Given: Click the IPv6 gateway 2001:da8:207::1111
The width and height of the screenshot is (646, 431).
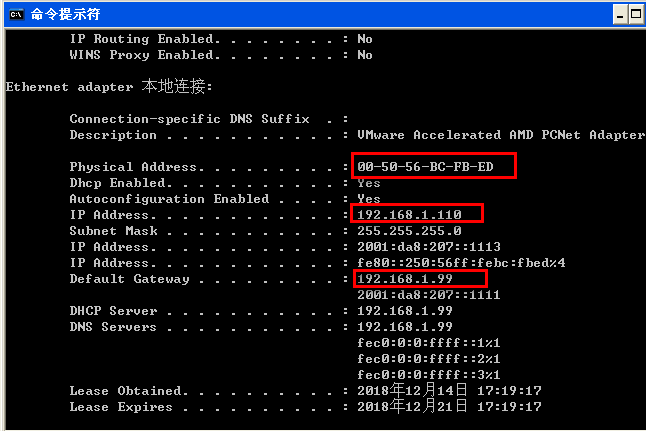Looking at the screenshot, I should (x=429, y=295).
